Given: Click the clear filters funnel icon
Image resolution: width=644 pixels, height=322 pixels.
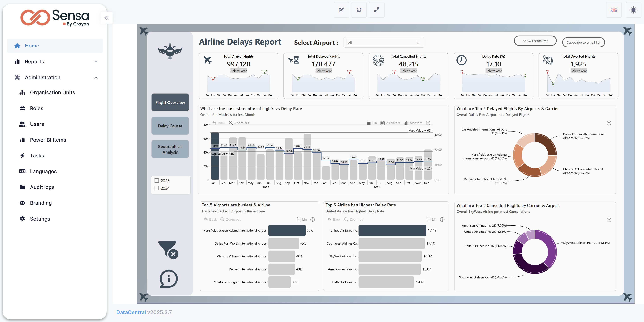Looking at the screenshot, I should tap(168, 250).
